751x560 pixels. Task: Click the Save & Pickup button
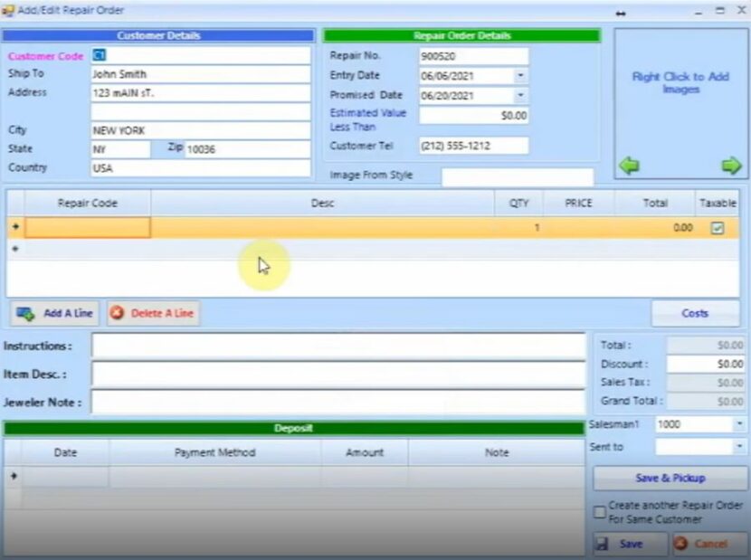click(670, 478)
